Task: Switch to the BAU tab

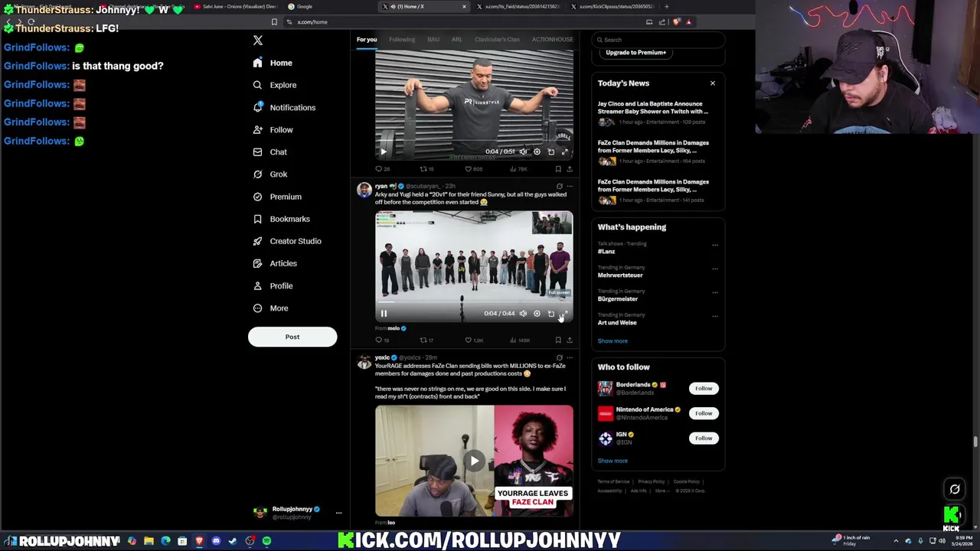Action: point(433,40)
